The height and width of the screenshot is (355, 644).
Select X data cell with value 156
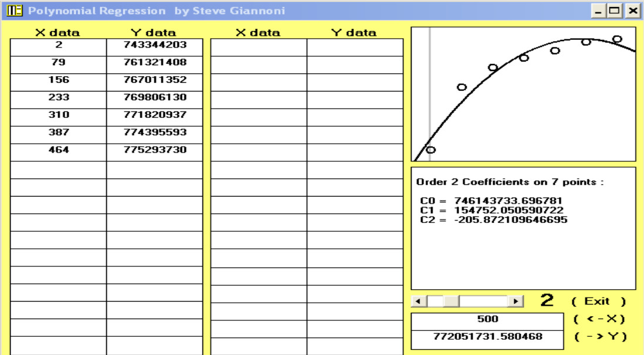click(x=58, y=83)
